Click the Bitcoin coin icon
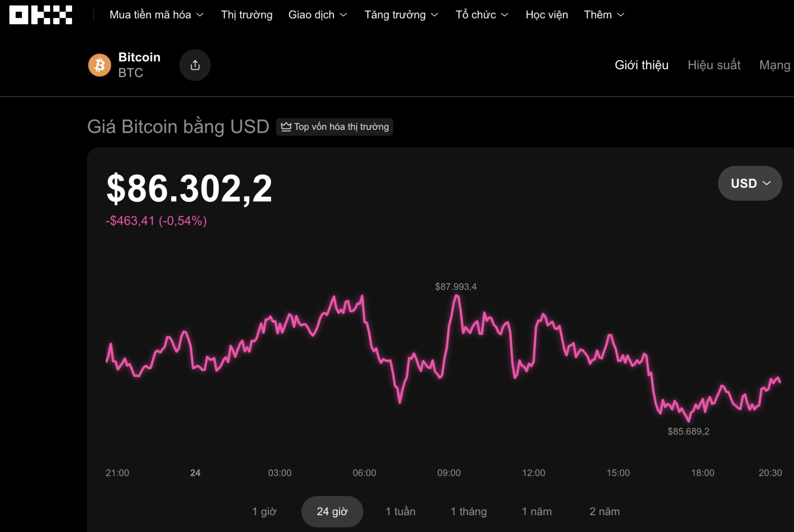The image size is (794, 532). click(99, 65)
